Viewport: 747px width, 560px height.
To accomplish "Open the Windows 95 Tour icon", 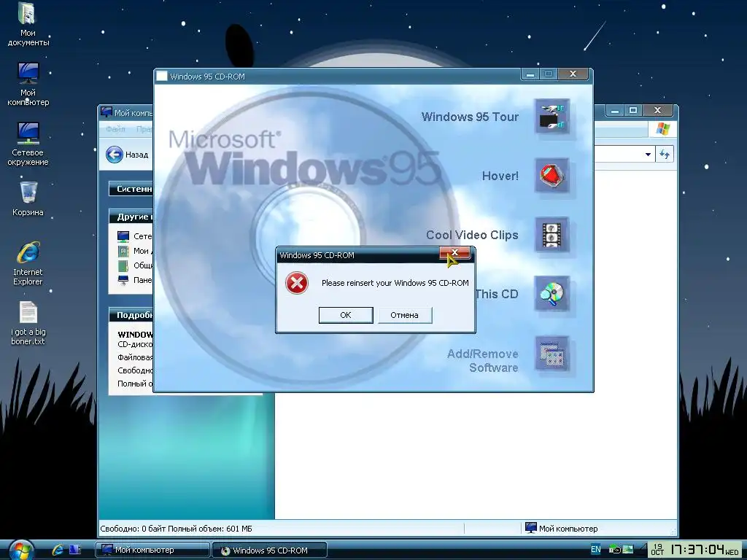I will (x=551, y=117).
